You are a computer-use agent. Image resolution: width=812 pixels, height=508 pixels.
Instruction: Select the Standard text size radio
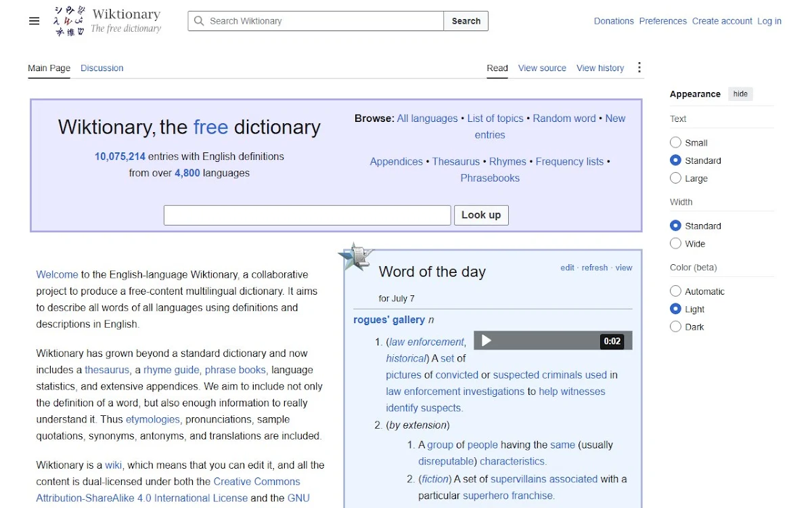(675, 161)
